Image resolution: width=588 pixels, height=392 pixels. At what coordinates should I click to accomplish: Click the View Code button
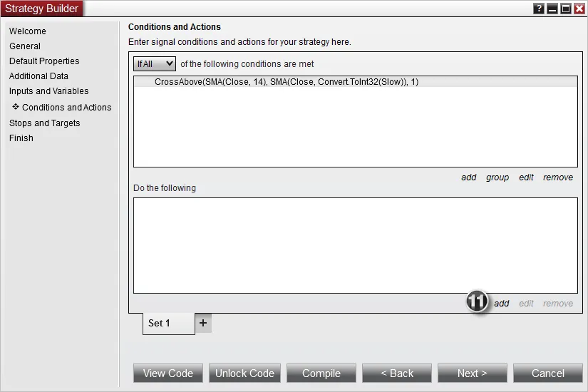(168, 373)
